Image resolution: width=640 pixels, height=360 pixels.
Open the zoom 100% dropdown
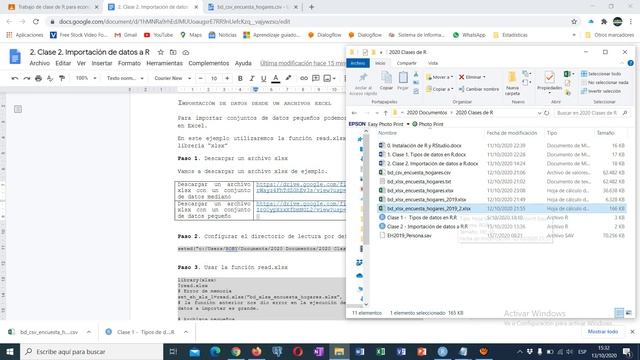pyautogui.click(x=86, y=78)
